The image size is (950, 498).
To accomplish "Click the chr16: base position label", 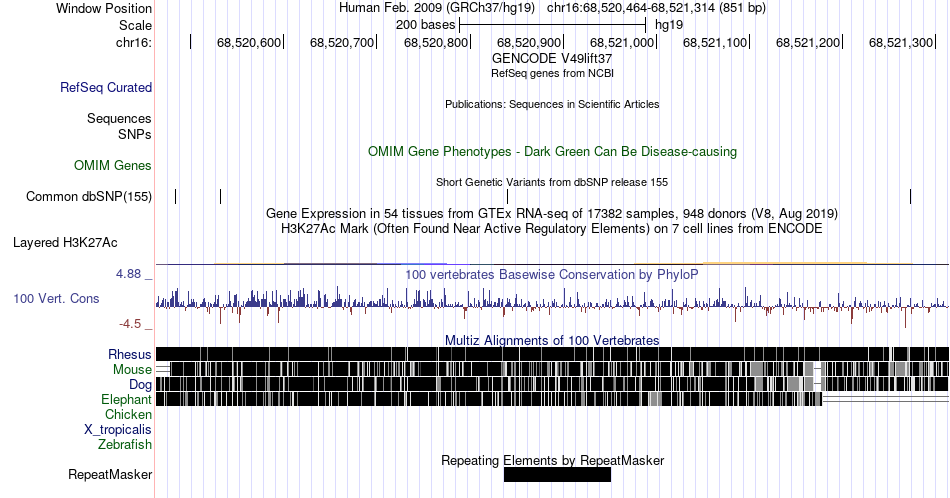I will [133, 42].
